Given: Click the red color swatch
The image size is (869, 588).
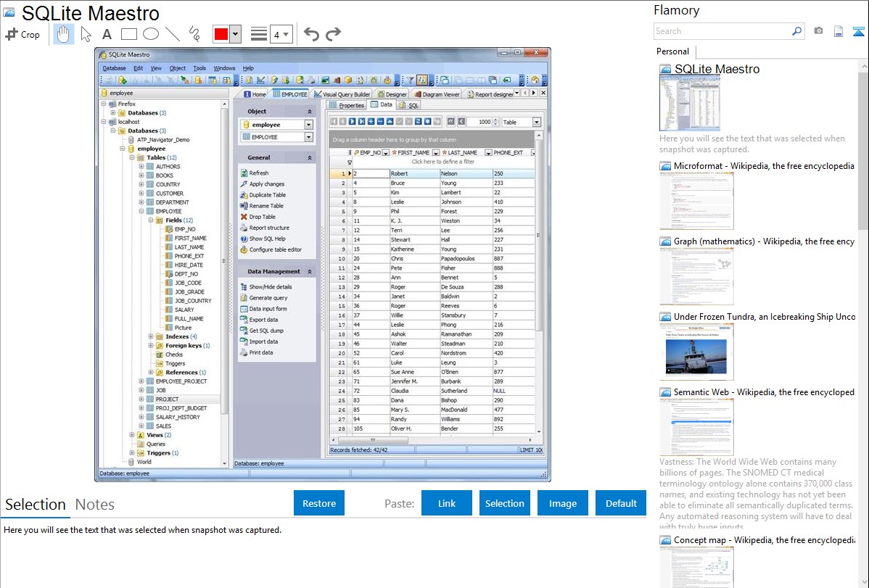Looking at the screenshot, I should (x=221, y=34).
